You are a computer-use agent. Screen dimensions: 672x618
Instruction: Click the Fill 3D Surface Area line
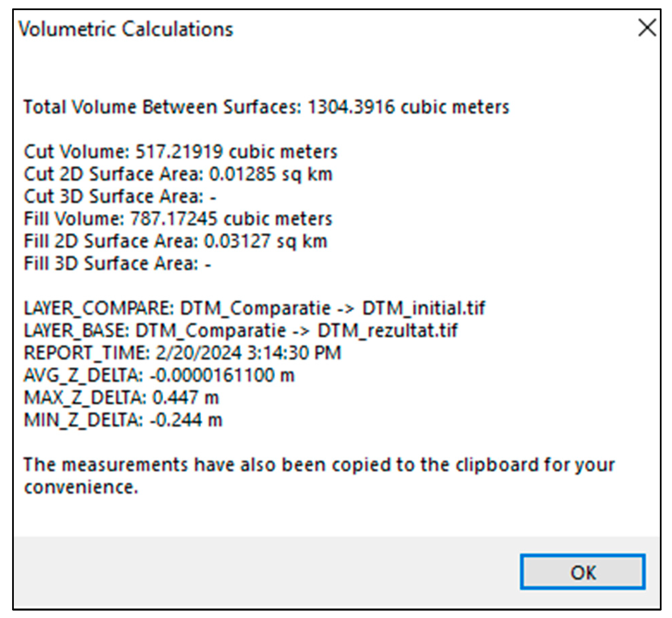click(x=117, y=263)
